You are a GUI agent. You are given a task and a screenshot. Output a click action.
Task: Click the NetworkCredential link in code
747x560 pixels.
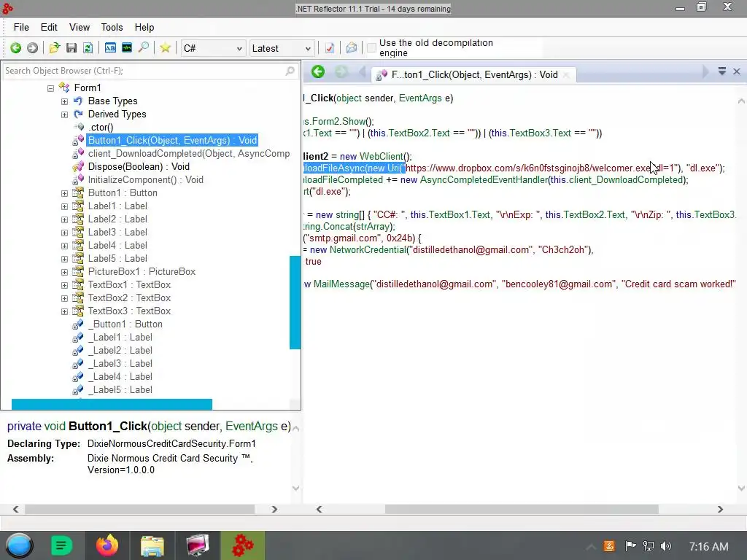368,250
